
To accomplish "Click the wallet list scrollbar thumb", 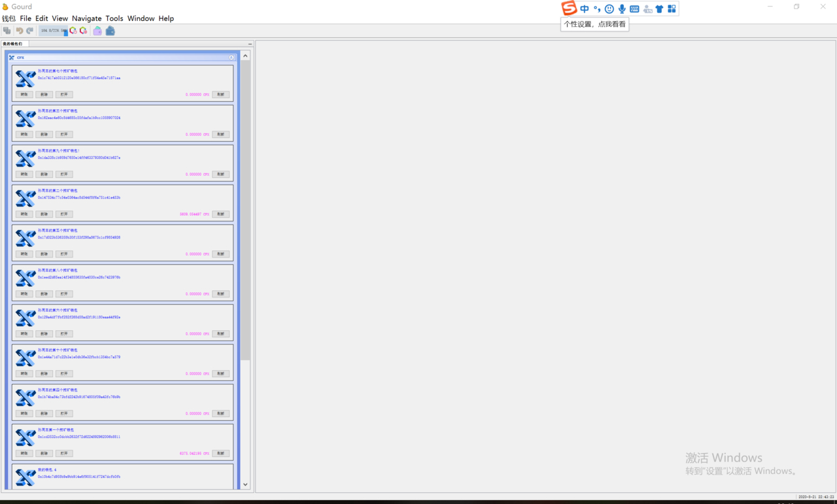I will (x=245, y=209).
